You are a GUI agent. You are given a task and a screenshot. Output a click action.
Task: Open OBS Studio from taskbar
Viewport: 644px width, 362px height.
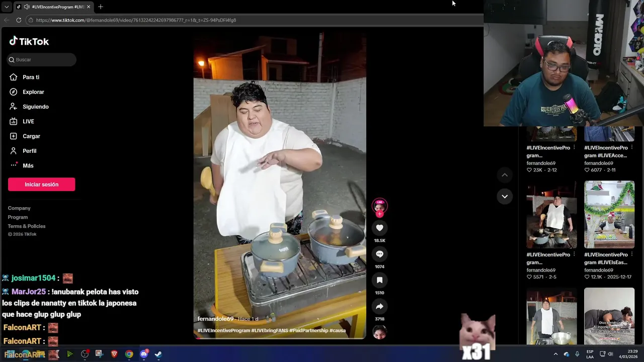[x=85, y=354]
